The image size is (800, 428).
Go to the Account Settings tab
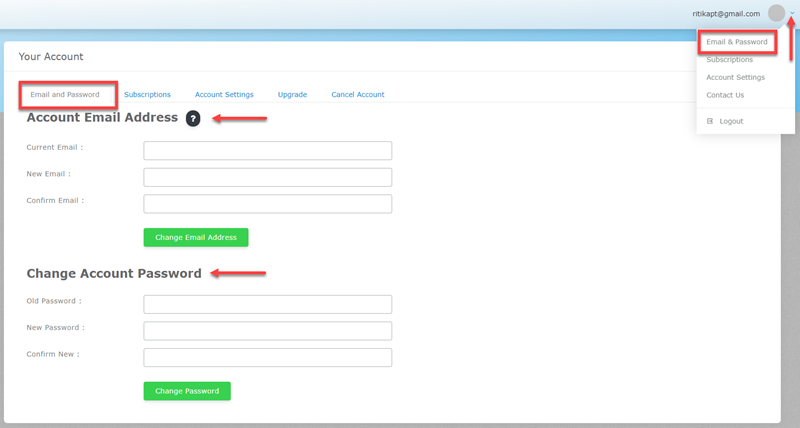[224, 95]
